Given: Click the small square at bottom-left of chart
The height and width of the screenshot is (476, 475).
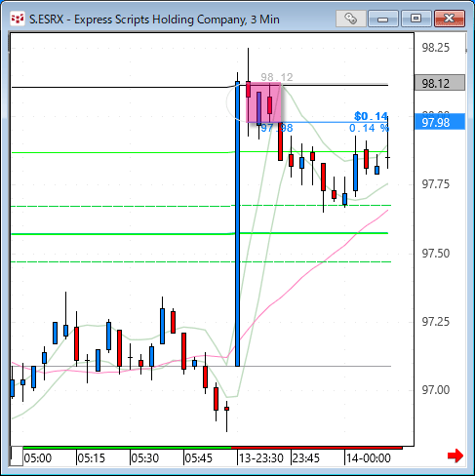Looking at the screenshot, I should tap(17, 456).
